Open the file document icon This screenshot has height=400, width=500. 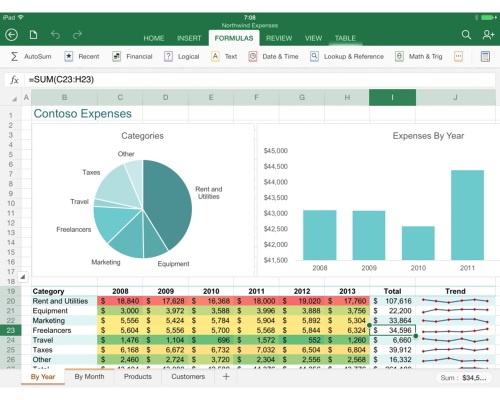click(33, 35)
